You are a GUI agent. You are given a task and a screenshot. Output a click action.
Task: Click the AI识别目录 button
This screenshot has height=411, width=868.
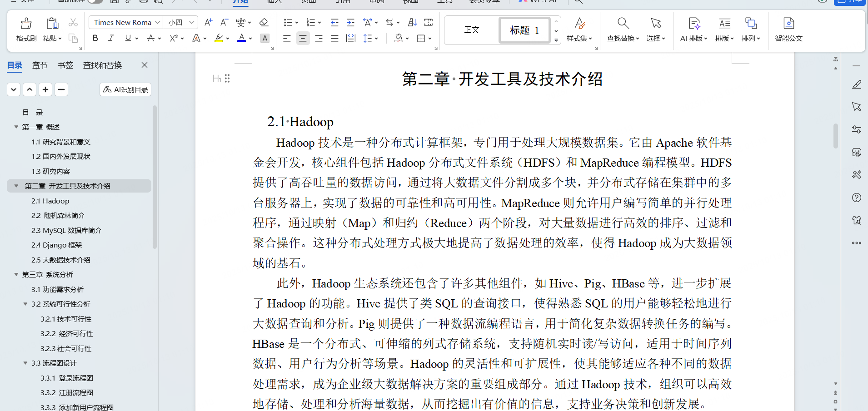pos(125,89)
